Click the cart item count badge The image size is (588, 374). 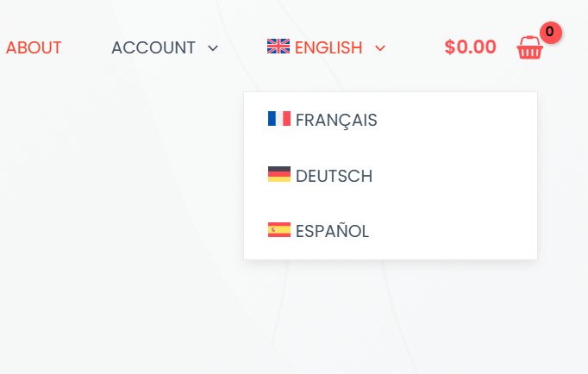(x=551, y=32)
